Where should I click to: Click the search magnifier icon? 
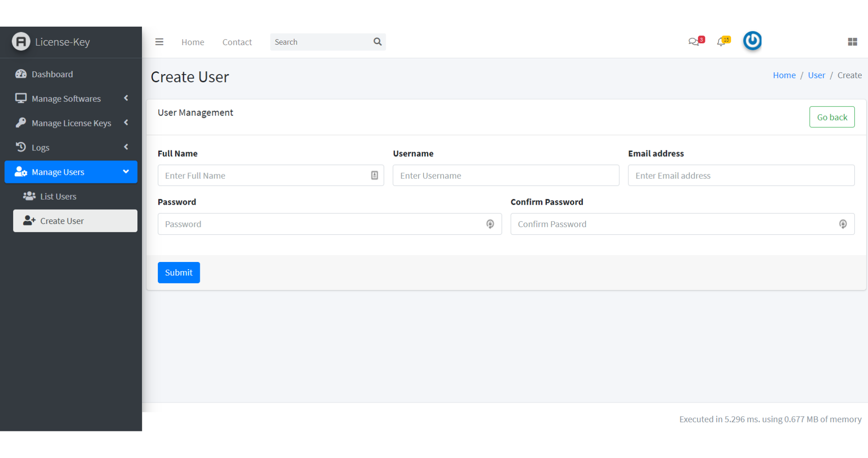coord(377,42)
